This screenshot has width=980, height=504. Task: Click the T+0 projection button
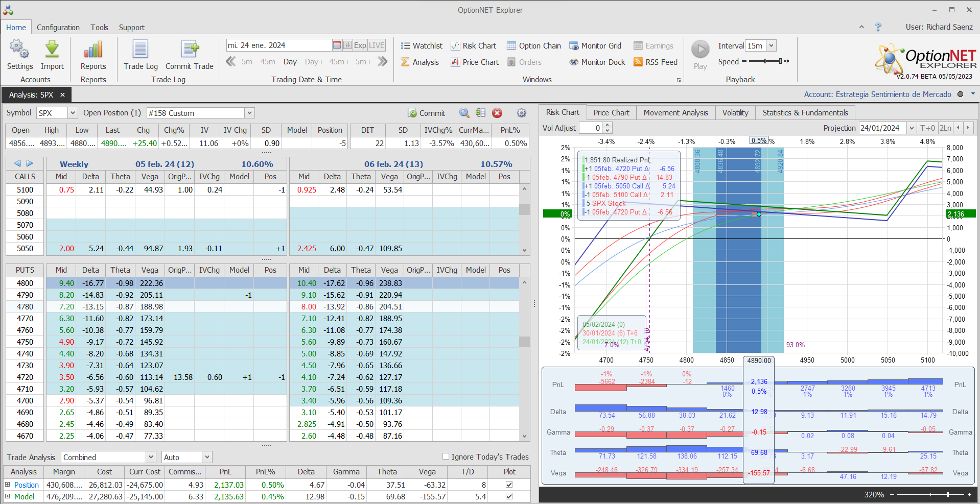point(927,128)
